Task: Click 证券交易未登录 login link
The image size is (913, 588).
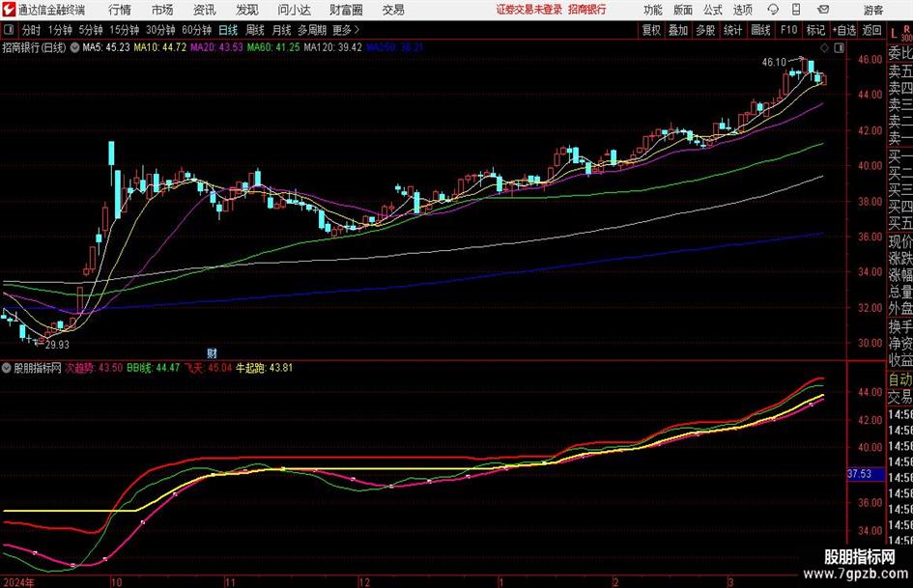Action: 529,10
